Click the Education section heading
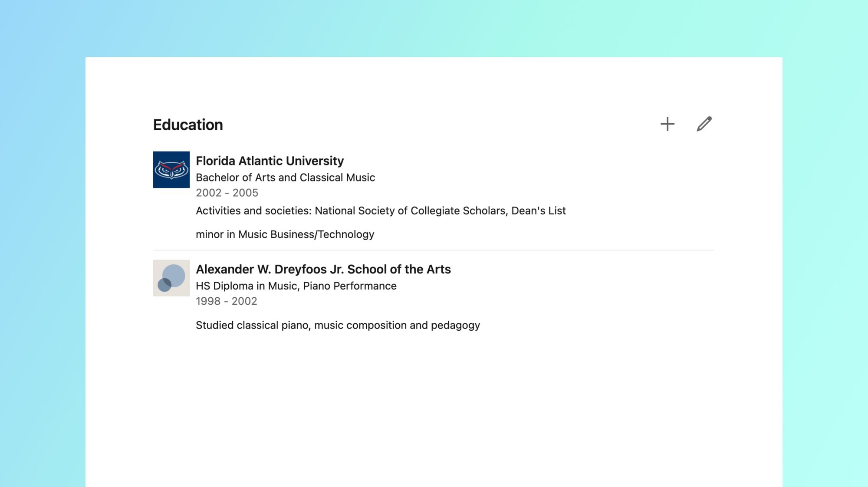 click(188, 125)
